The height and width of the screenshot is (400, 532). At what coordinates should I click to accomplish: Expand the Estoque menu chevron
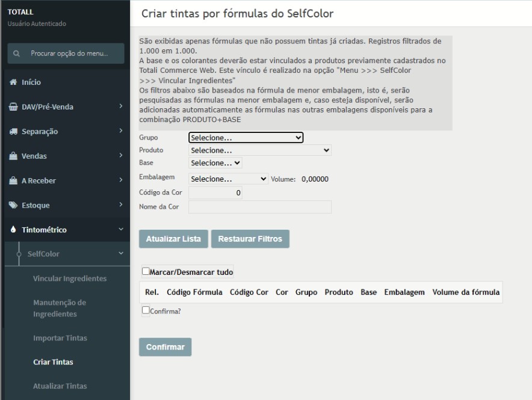tap(121, 205)
